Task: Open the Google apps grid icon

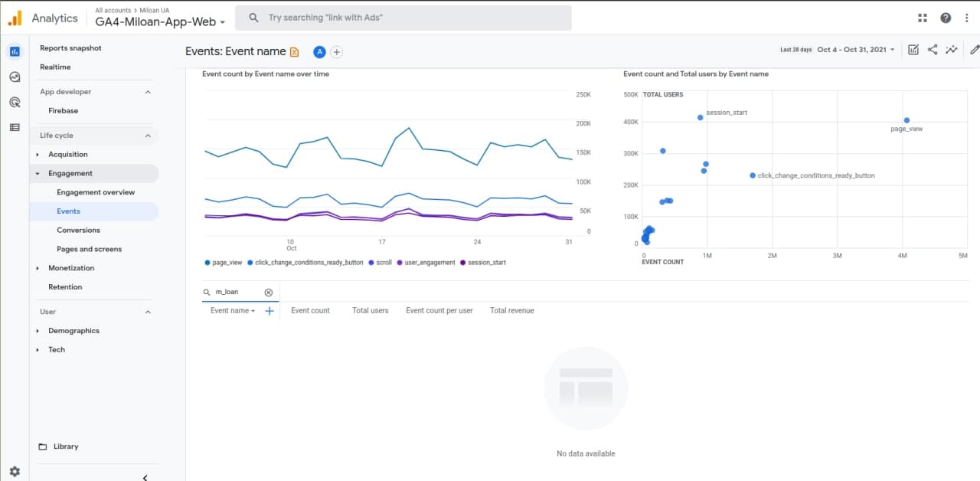Action: pyautogui.click(x=923, y=18)
